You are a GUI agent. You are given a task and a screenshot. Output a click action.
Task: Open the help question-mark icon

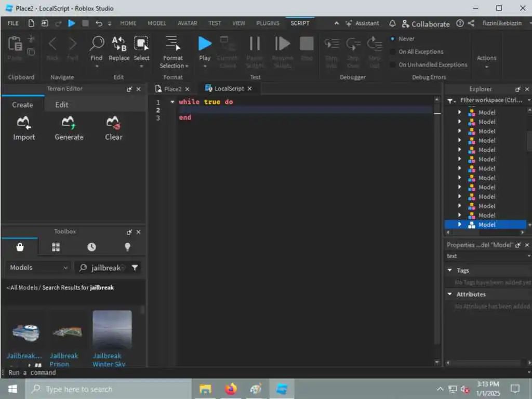point(460,23)
